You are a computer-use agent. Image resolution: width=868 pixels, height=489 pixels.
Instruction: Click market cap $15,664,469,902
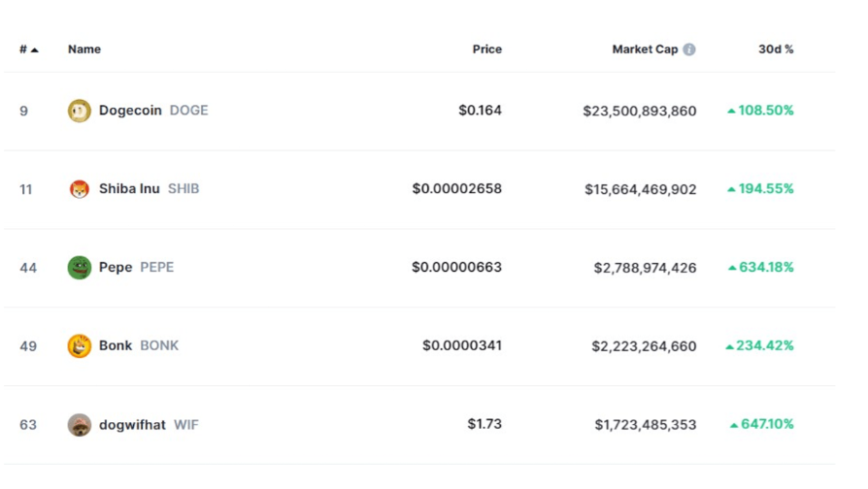pyautogui.click(x=641, y=190)
